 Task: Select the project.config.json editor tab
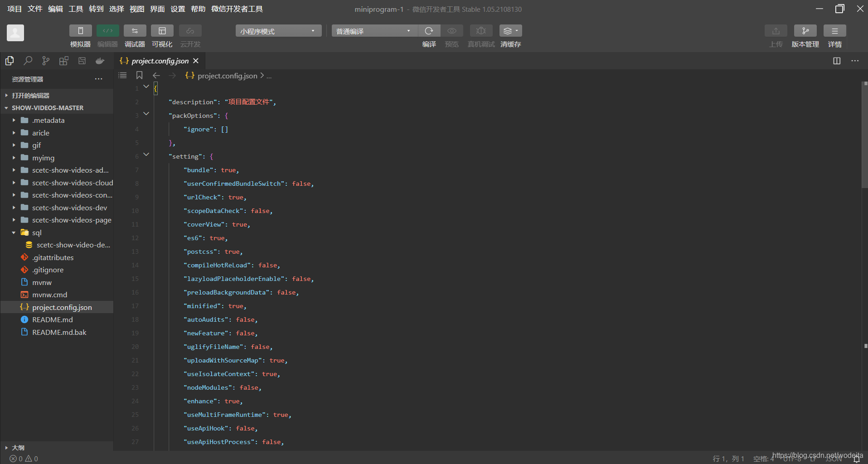pos(160,61)
